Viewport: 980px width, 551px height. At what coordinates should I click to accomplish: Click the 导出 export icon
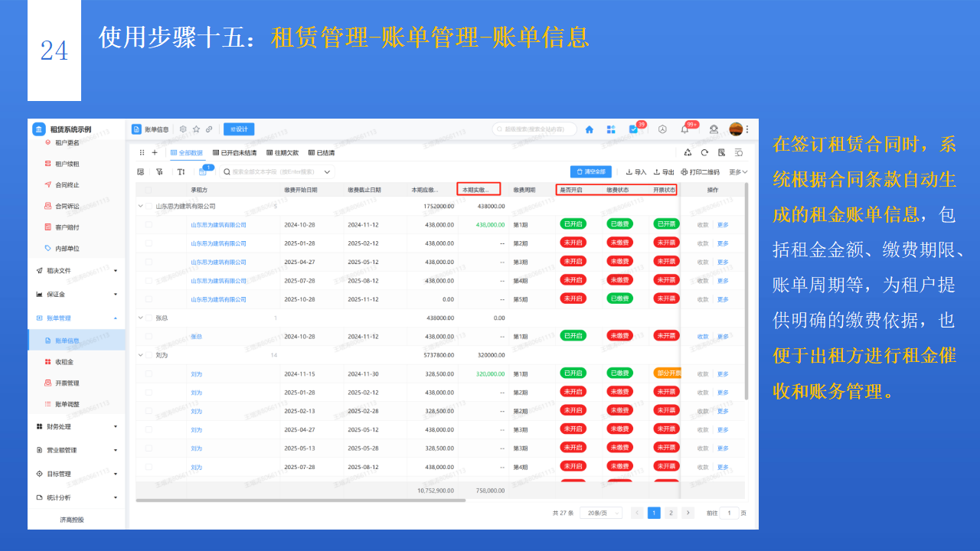[664, 172]
